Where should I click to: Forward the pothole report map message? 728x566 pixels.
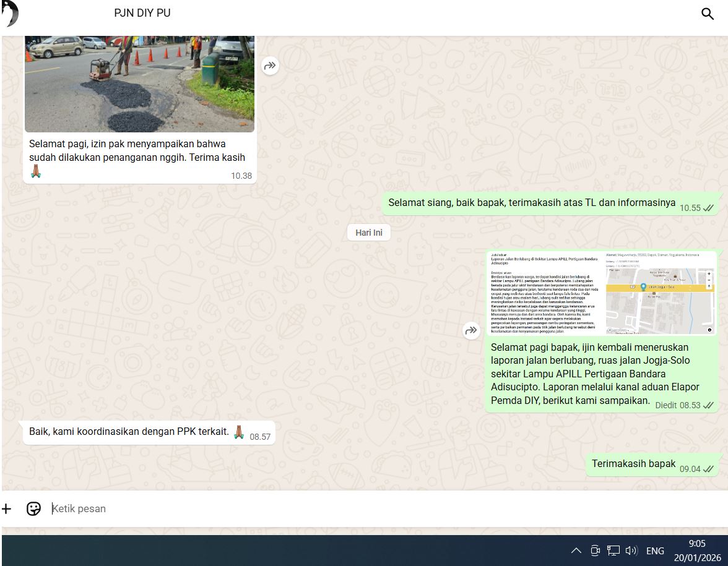coord(471,330)
